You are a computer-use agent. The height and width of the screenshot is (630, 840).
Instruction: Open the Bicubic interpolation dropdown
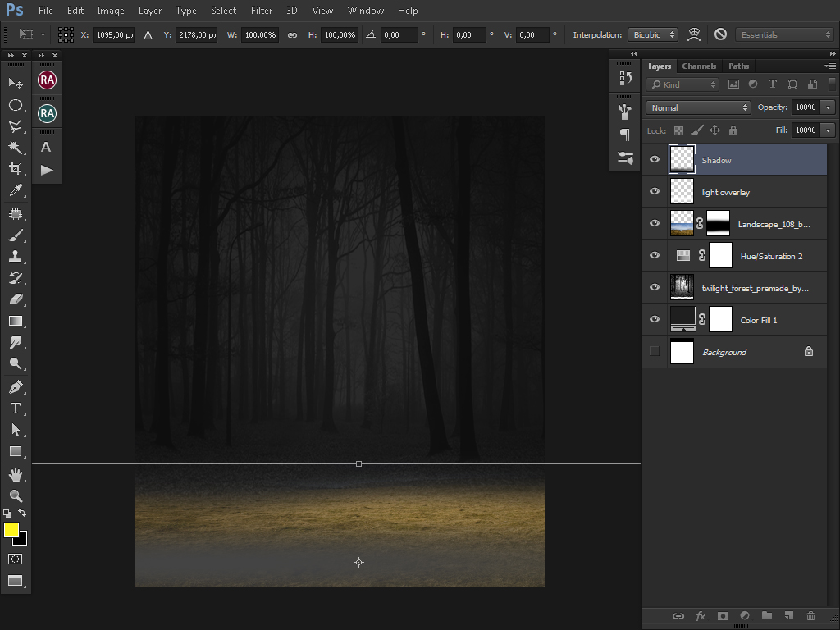(x=653, y=34)
